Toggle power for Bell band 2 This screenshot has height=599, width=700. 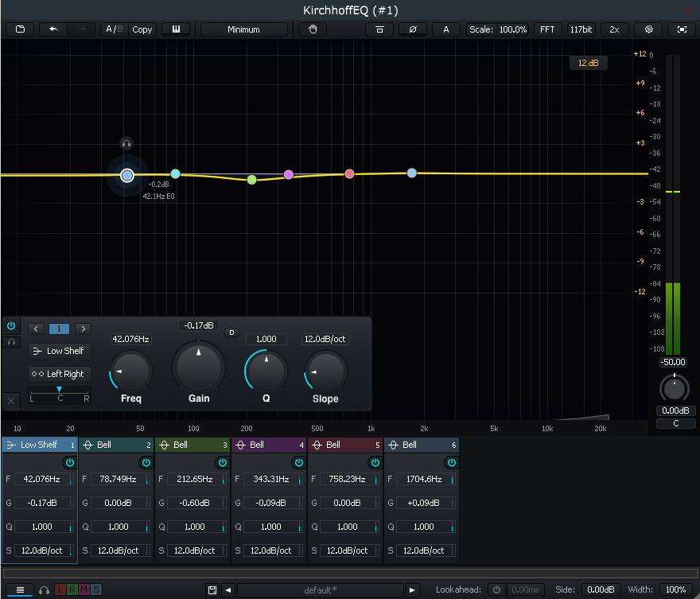(x=146, y=462)
